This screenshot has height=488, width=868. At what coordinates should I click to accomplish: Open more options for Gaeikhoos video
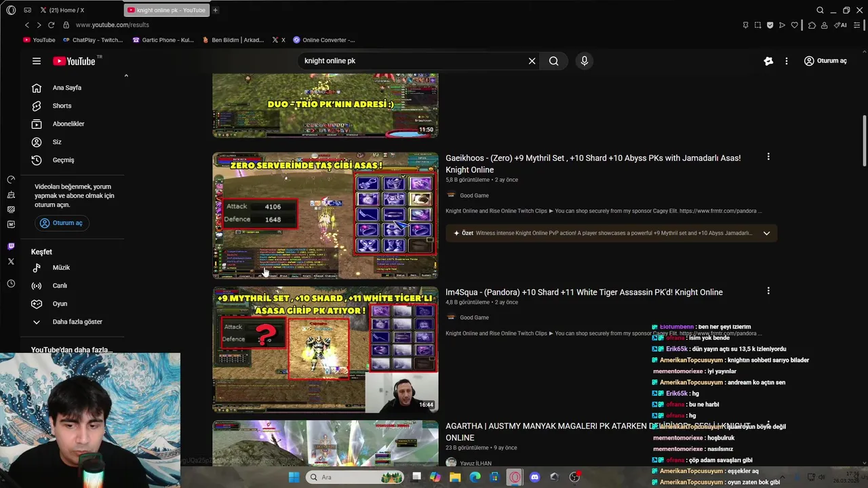tap(768, 157)
